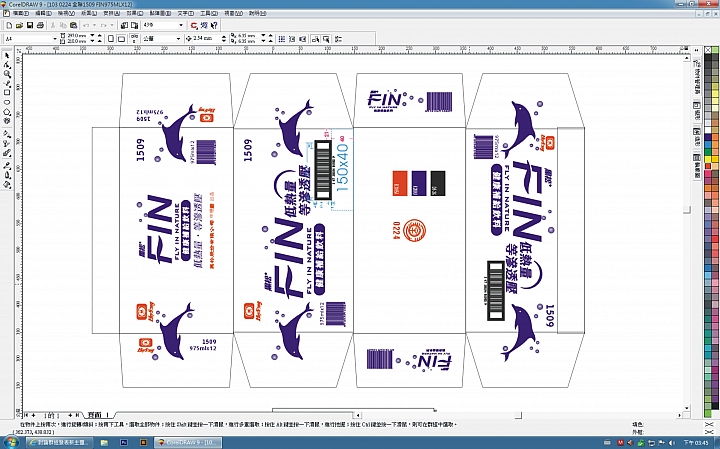The height and width of the screenshot is (449, 720).
Task: Save the drawing with floppy icon
Action: (30, 25)
